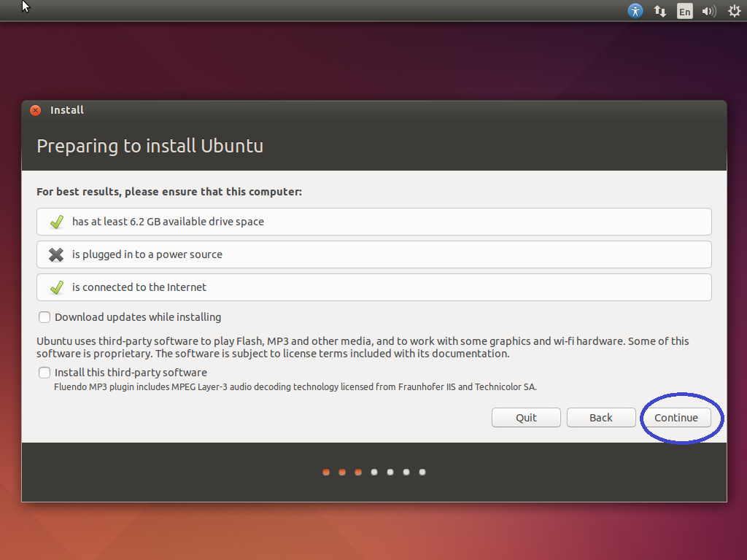Click the green checkmark beside Internet connection

[57, 287]
